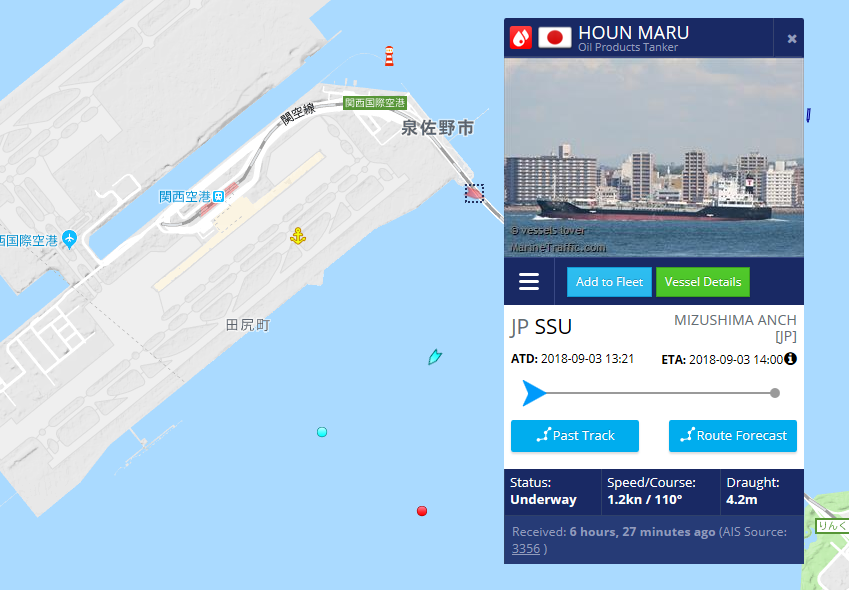This screenshot has height=590, width=849.
Task: Select the highlighted red vessel near the bridge
Action: 474,193
